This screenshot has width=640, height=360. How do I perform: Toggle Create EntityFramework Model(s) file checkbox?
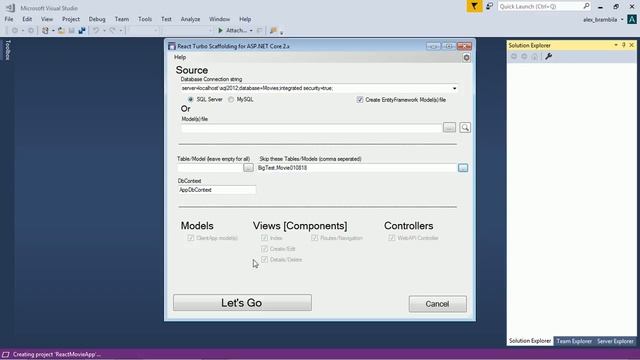[x=360, y=100]
